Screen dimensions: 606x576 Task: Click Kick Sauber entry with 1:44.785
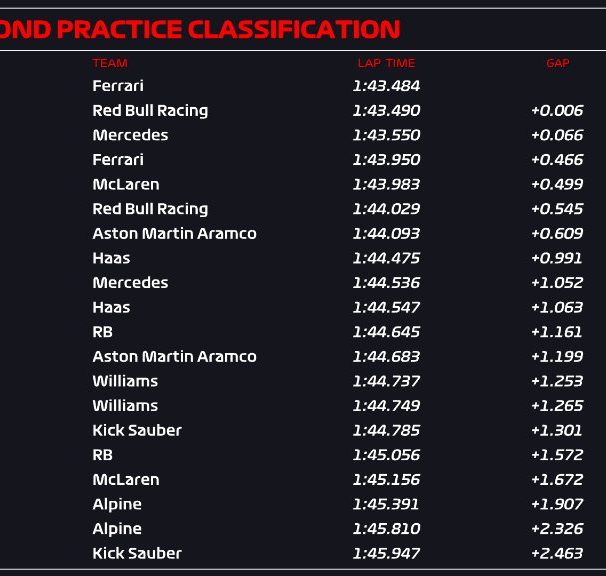point(137,431)
